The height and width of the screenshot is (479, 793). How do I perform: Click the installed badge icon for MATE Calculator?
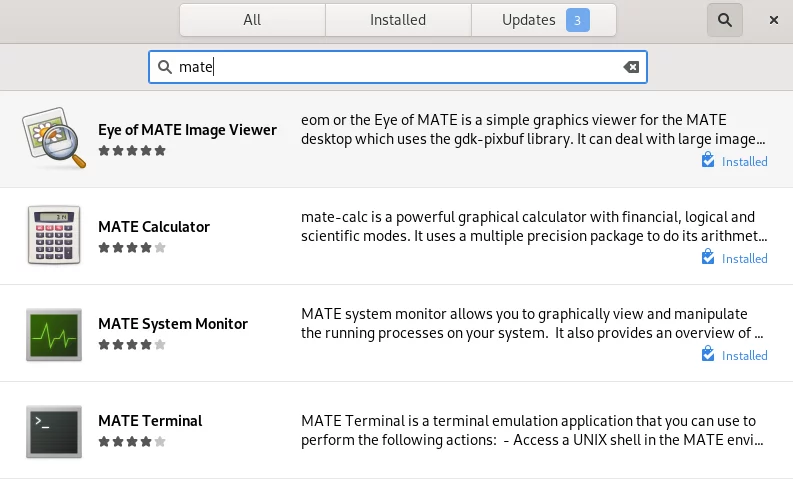coord(708,257)
